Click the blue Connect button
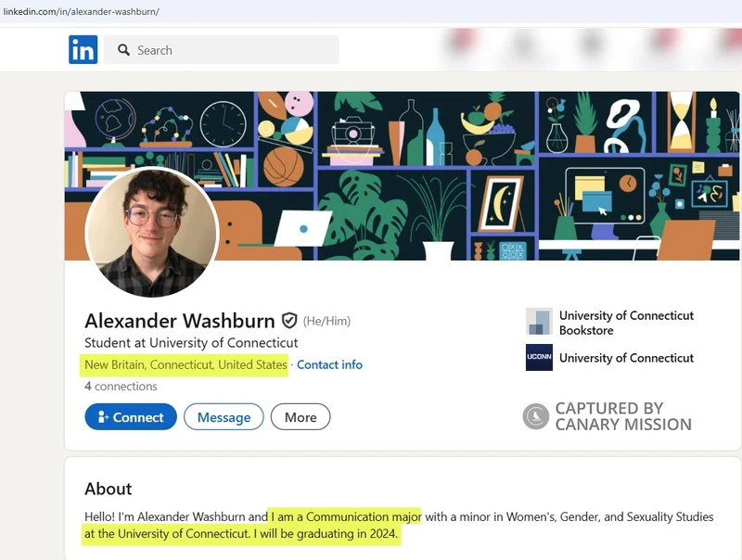Viewport: 742px width, 560px height. [131, 416]
